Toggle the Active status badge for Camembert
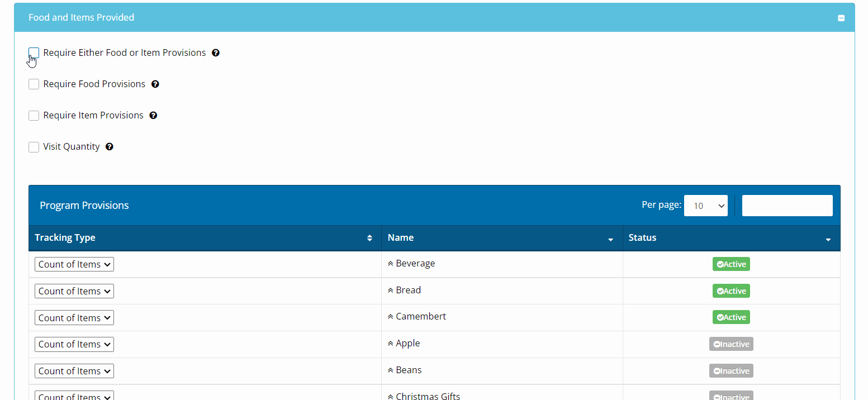868x400 pixels. point(731,317)
